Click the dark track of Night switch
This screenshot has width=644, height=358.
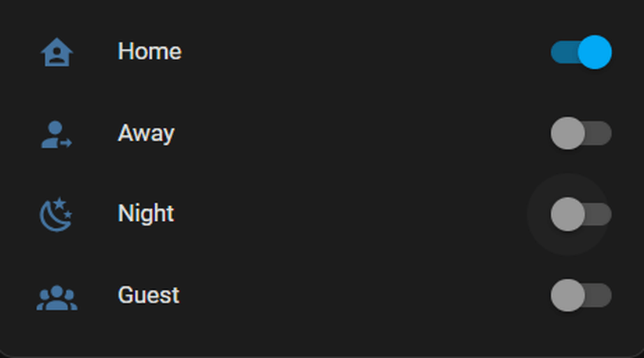[599, 215]
